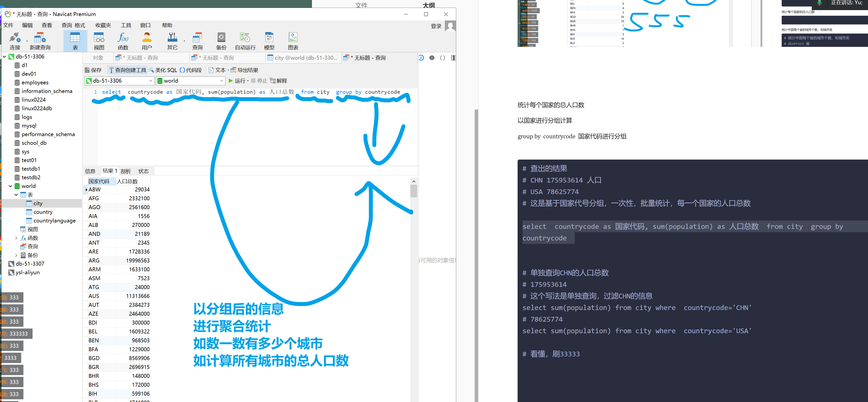
Task: Open the 收藏夹 (Favorites) menu
Action: tap(103, 25)
